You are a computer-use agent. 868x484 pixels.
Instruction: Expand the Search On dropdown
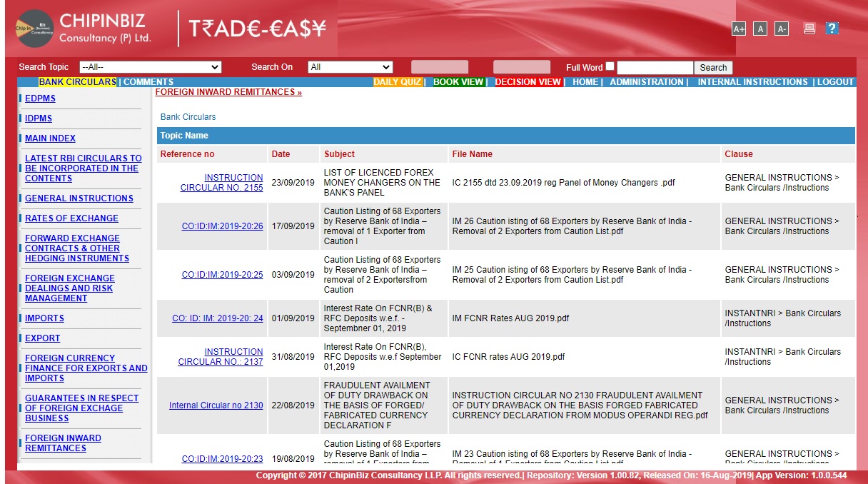pyautogui.click(x=350, y=67)
